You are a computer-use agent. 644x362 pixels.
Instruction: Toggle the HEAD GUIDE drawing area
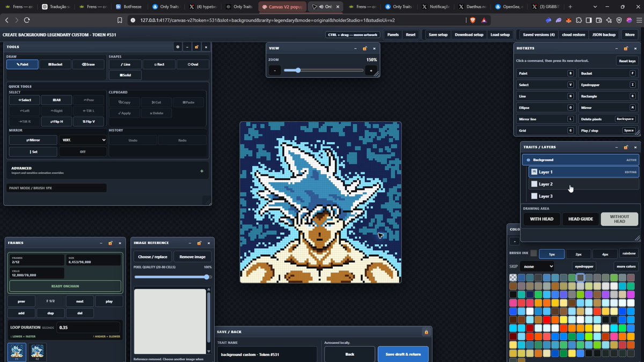click(581, 219)
